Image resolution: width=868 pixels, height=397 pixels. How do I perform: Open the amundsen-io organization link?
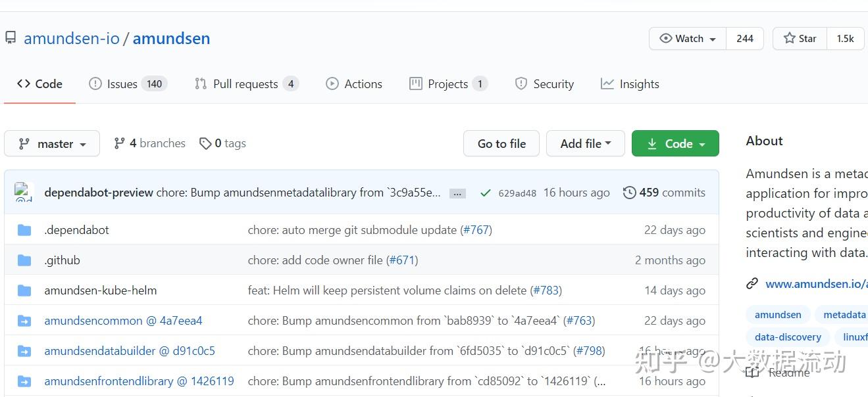pyautogui.click(x=72, y=38)
